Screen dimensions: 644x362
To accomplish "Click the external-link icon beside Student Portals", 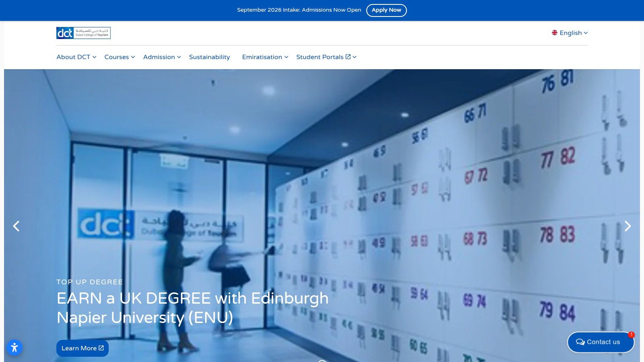I will [348, 57].
